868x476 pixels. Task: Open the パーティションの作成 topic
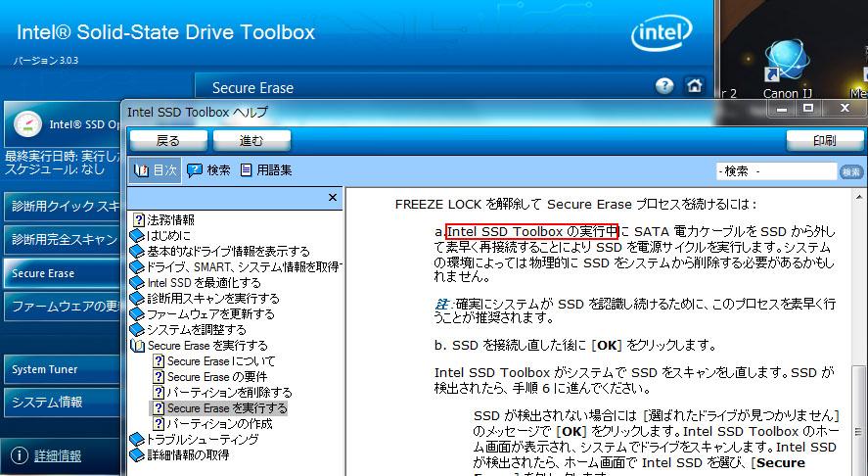pyautogui.click(x=219, y=424)
